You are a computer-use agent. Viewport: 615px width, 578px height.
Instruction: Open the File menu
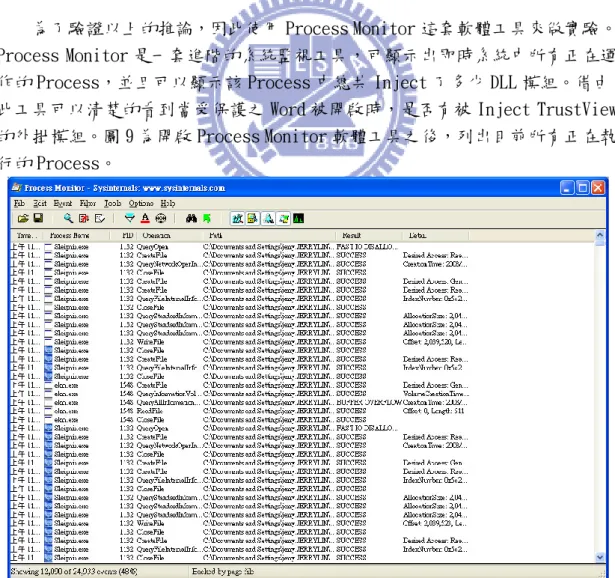click(x=19, y=203)
